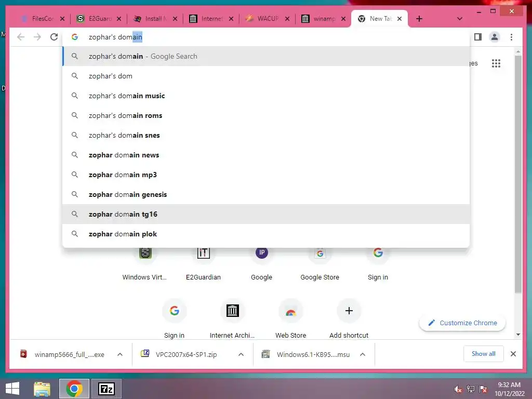Go back with the back arrow

click(x=21, y=37)
